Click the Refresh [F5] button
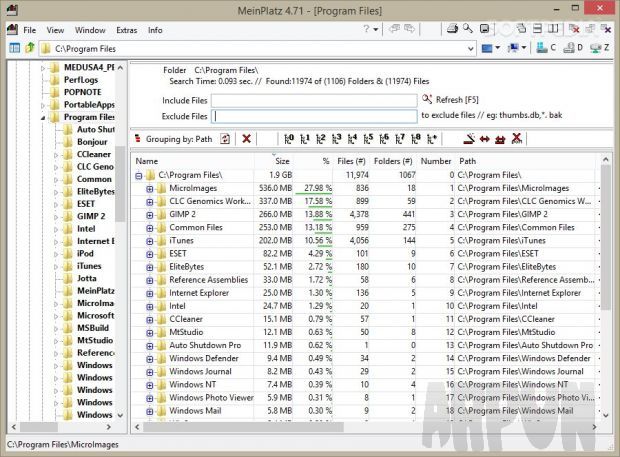This screenshot has width=620, height=457. [450, 100]
